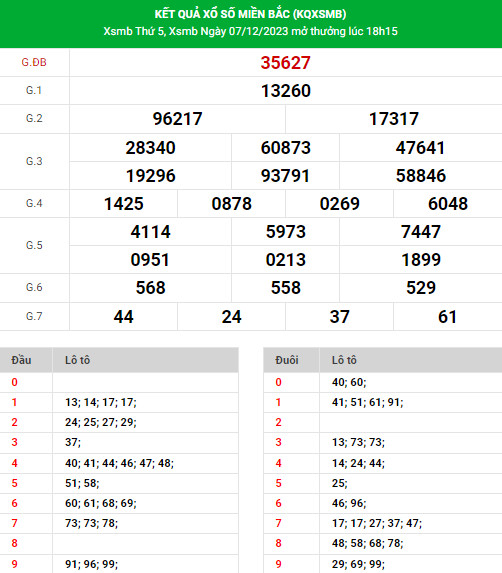
Task: Click the G.5 number 7447
Action: (421, 232)
